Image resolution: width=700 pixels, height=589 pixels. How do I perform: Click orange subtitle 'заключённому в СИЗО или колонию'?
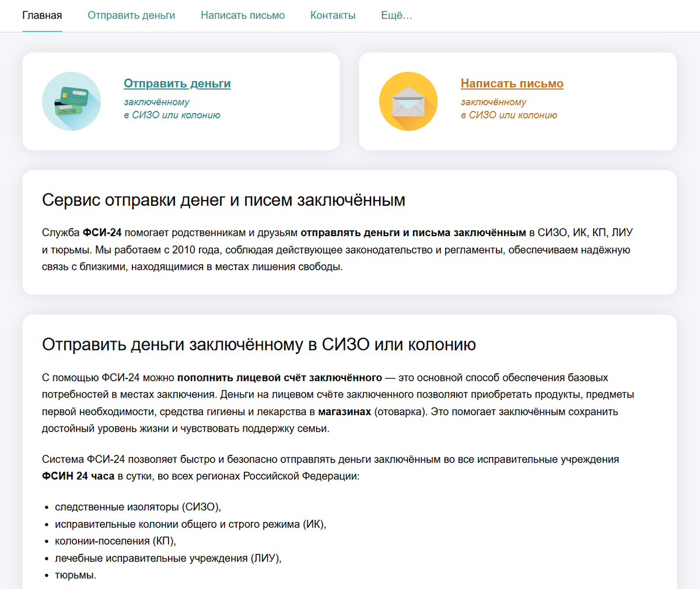point(509,108)
